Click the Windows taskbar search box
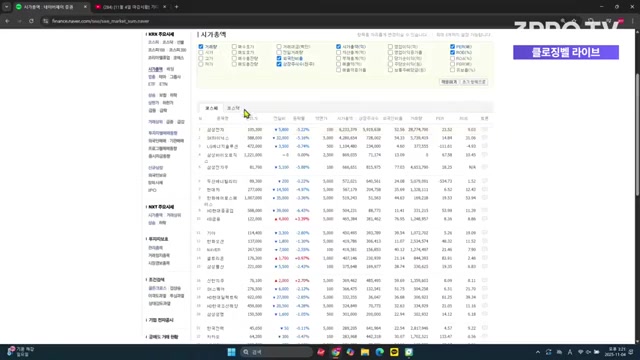This screenshot has width=640, height=360. pos(276,352)
